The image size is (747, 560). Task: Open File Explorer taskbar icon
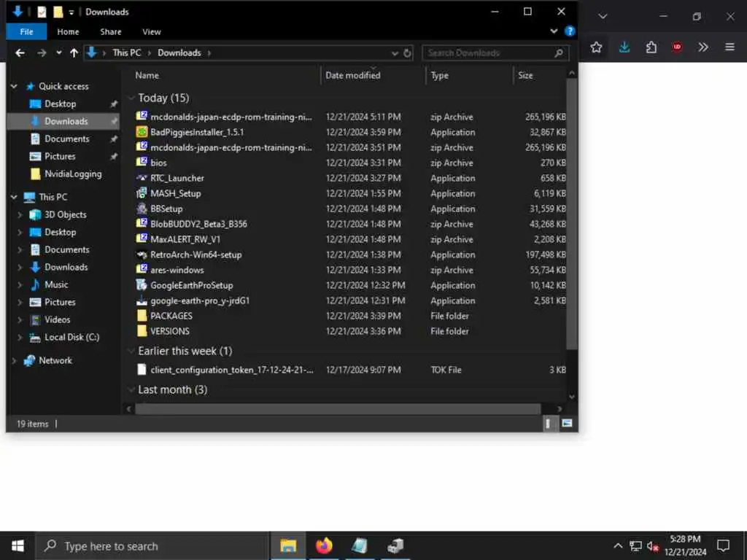pyautogui.click(x=288, y=545)
